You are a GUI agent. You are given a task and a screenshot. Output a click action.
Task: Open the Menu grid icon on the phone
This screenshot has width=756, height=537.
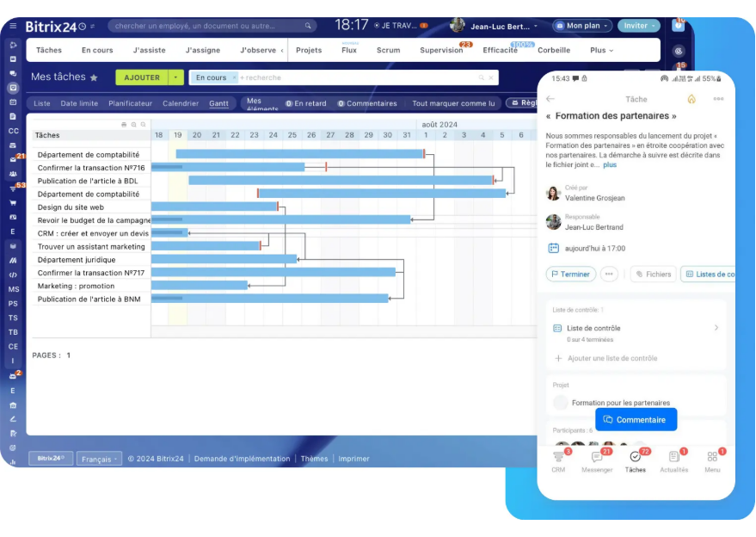pos(712,457)
